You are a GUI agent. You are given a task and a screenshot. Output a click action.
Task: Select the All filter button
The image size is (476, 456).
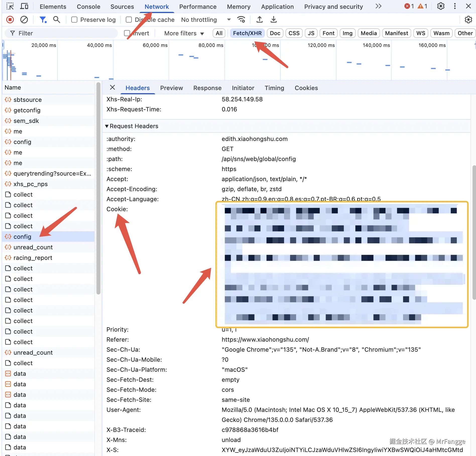219,33
